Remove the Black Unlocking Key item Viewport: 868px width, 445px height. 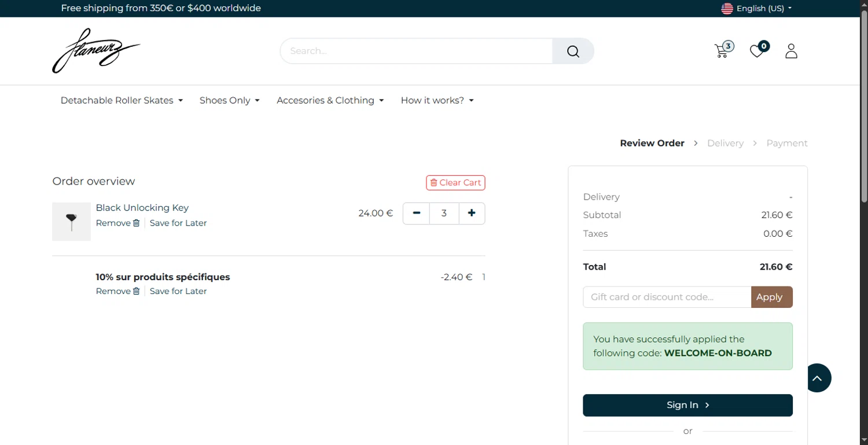117,223
